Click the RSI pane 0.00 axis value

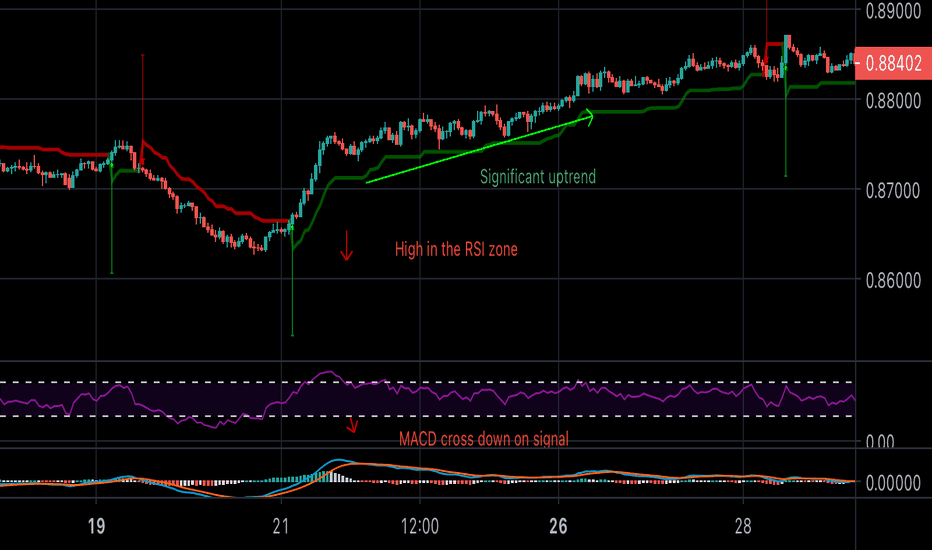880,442
